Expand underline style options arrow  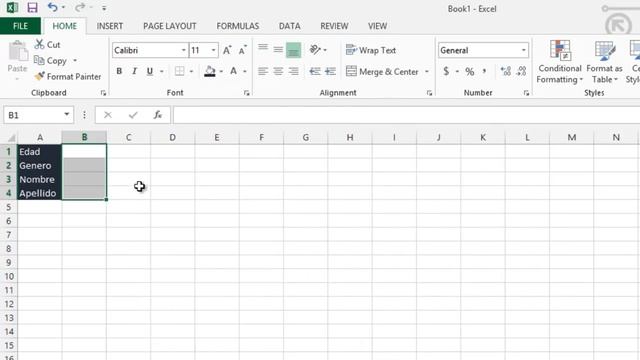tap(162, 71)
